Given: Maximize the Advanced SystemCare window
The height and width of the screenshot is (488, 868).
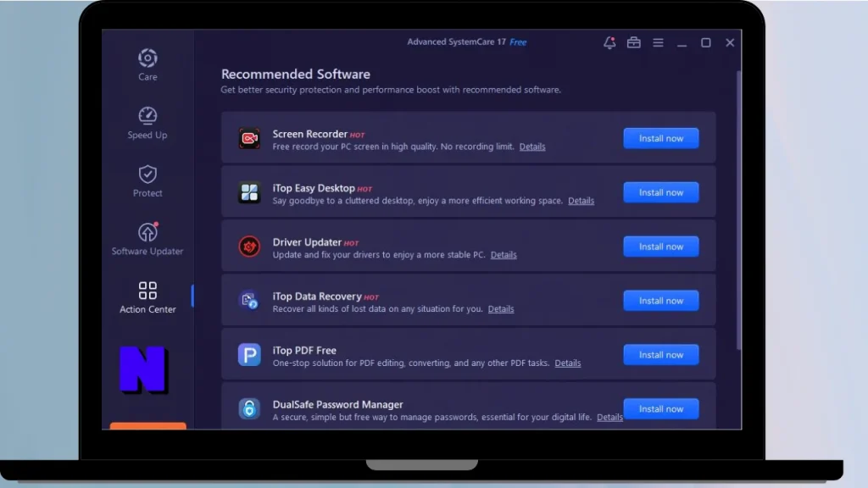Looking at the screenshot, I should (x=706, y=42).
